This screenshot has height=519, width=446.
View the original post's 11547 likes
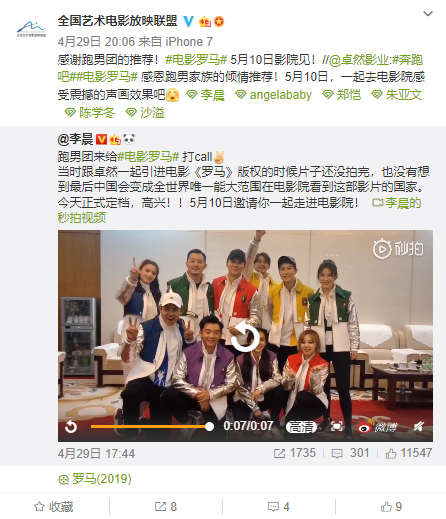[x=409, y=453]
